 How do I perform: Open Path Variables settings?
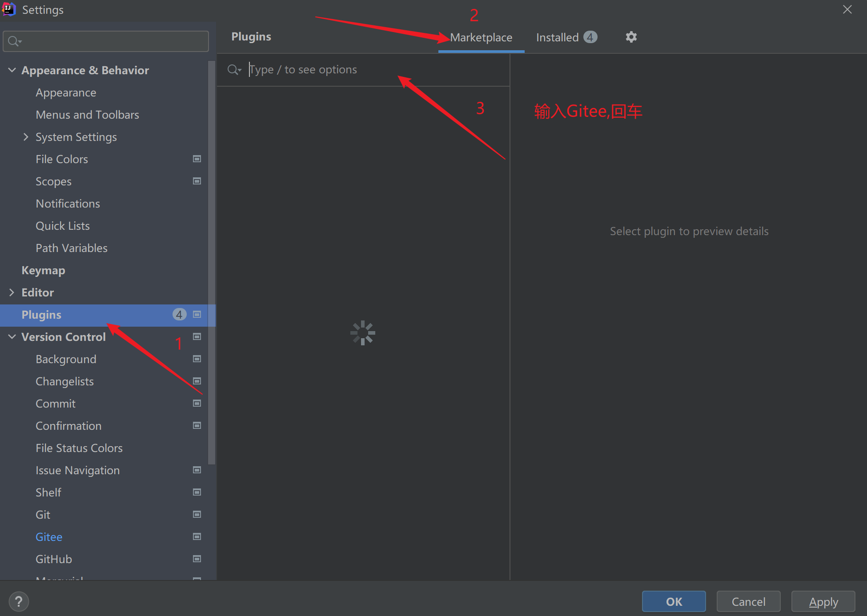72,248
